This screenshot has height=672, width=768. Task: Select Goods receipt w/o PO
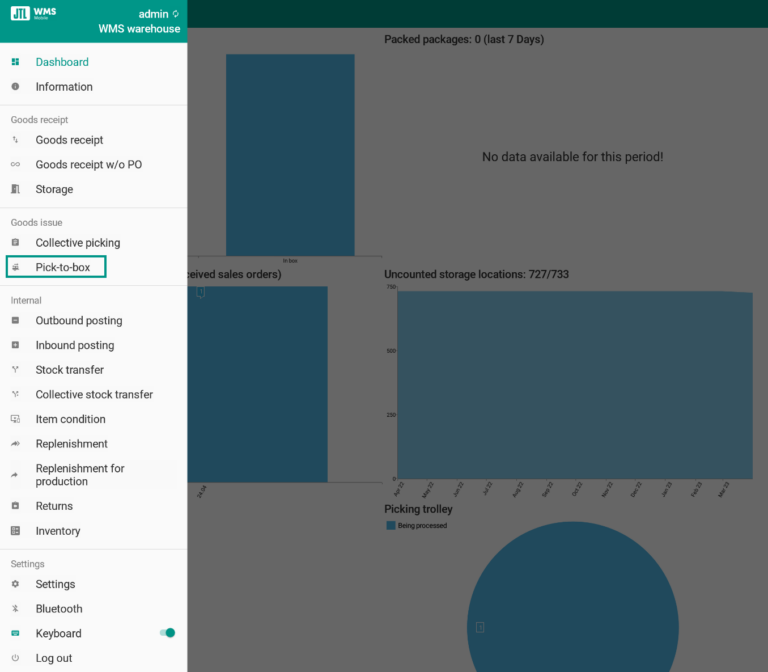(x=88, y=165)
